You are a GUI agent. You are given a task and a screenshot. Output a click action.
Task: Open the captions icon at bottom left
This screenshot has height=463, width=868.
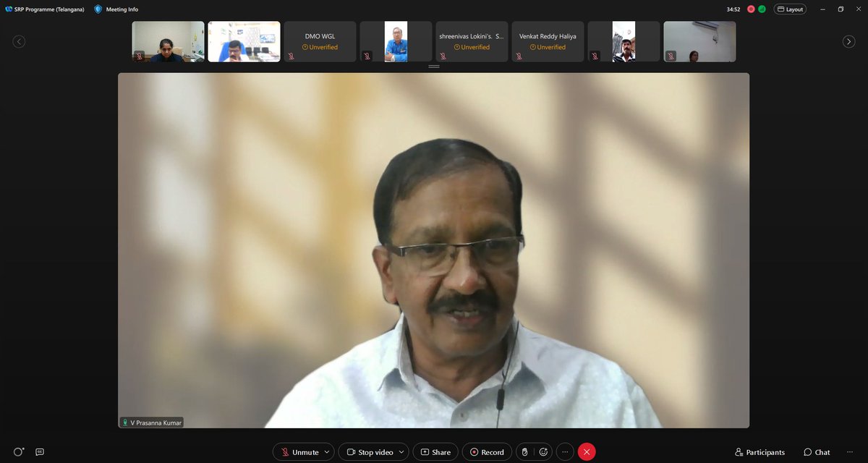[40, 452]
